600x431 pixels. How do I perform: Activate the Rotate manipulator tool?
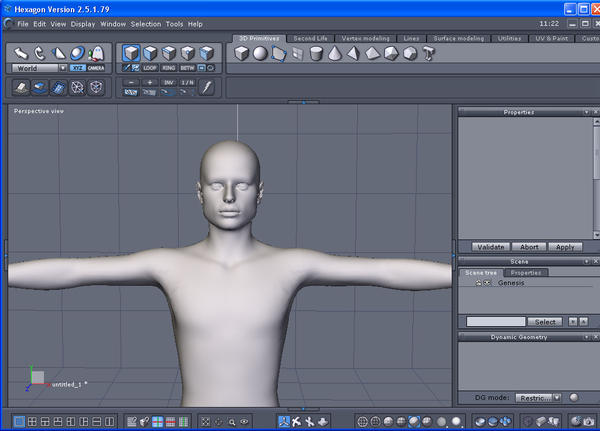pos(39,52)
